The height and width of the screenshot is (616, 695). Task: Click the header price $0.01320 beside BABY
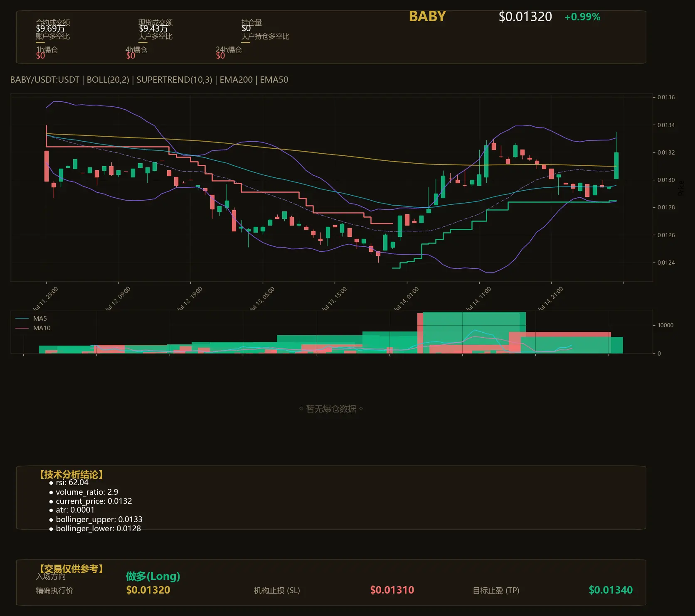(x=525, y=17)
